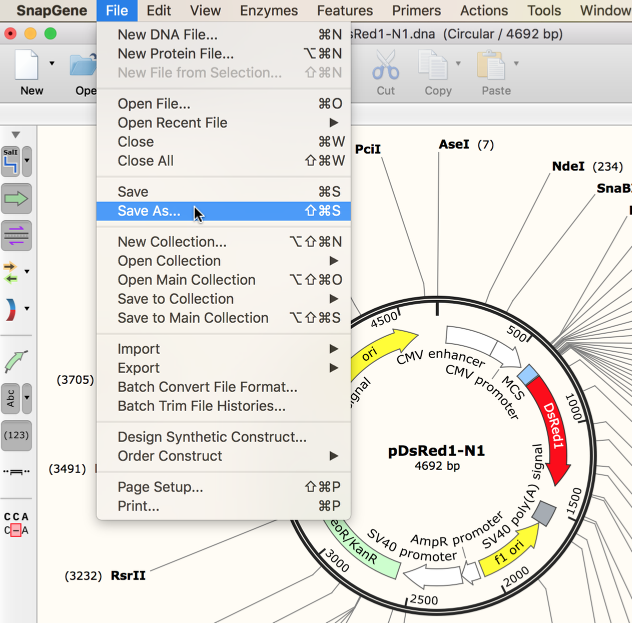Click the Paste clipboard icon
The image size is (632, 623).
pos(491,64)
